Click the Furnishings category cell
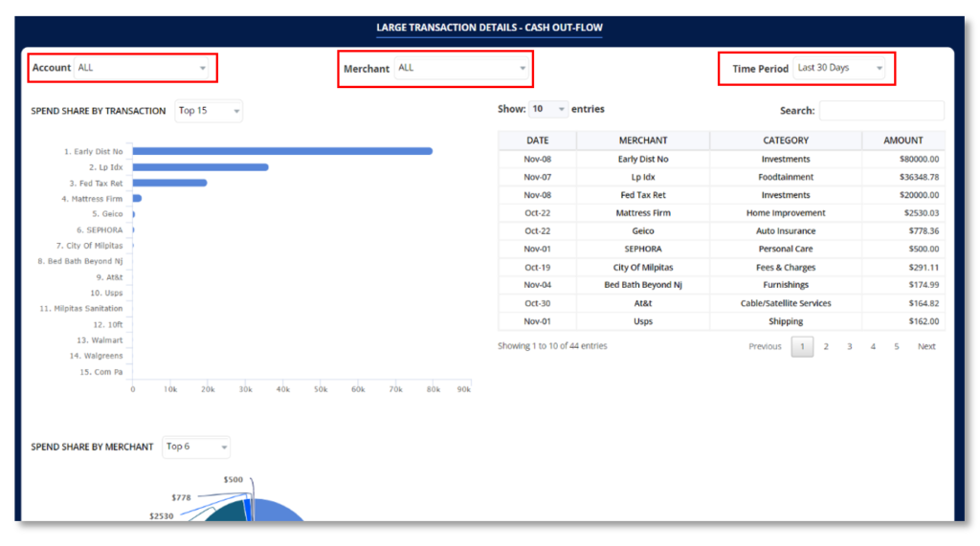 (x=786, y=285)
